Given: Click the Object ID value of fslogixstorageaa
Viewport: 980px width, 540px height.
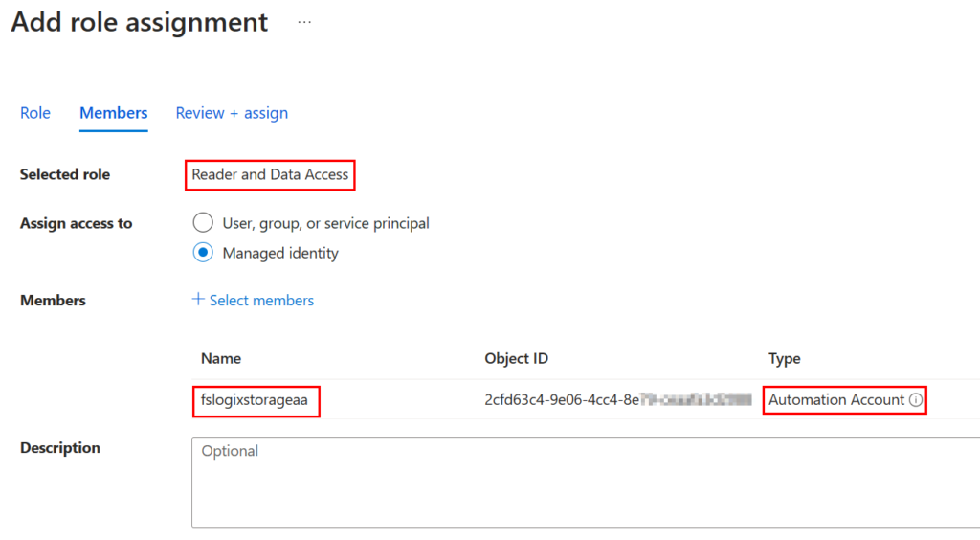Looking at the screenshot, I should (x=617, y=400).
